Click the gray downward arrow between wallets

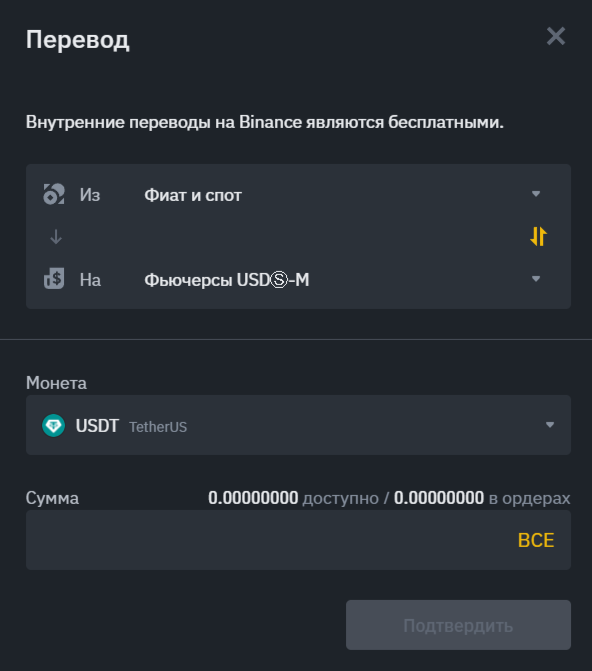tap(56, 237)
